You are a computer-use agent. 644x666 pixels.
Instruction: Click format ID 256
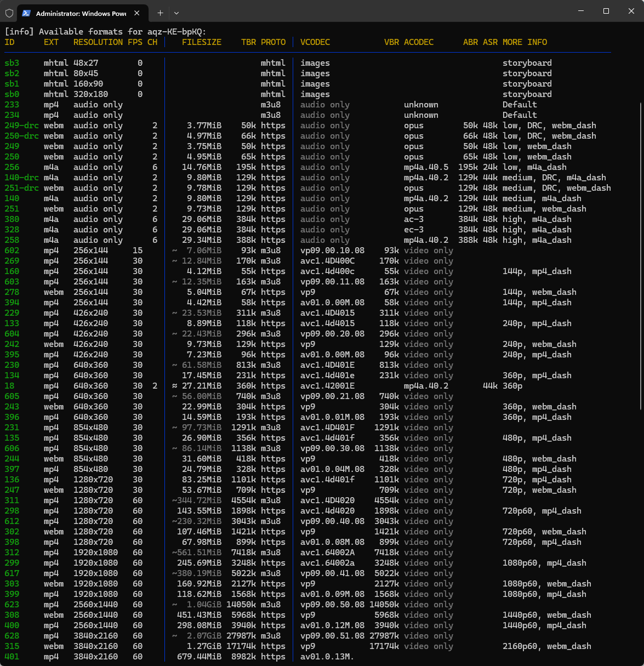[x=12, y=167]
